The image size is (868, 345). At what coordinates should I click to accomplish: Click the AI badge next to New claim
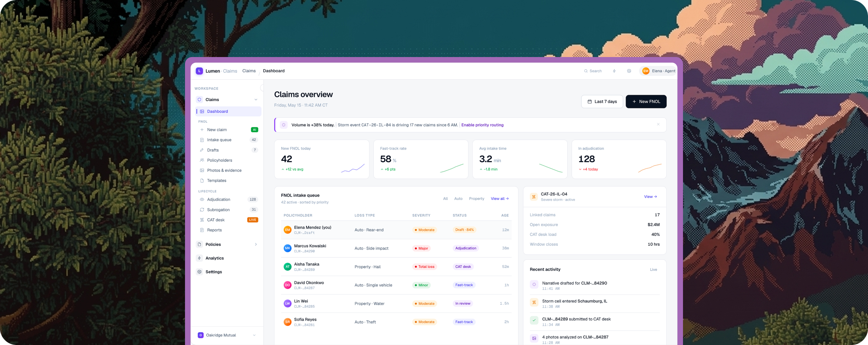pyautogui.click(x=255, y=130)
